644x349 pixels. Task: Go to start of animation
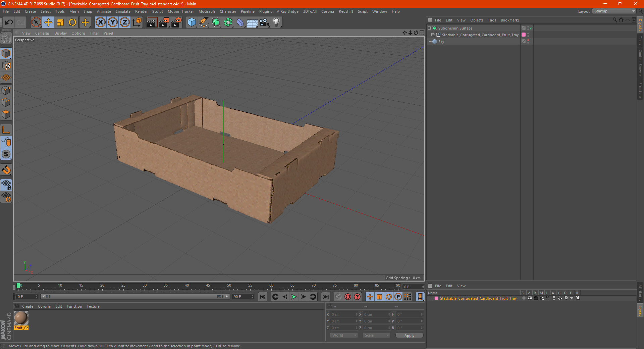click(x=263, y=297)
